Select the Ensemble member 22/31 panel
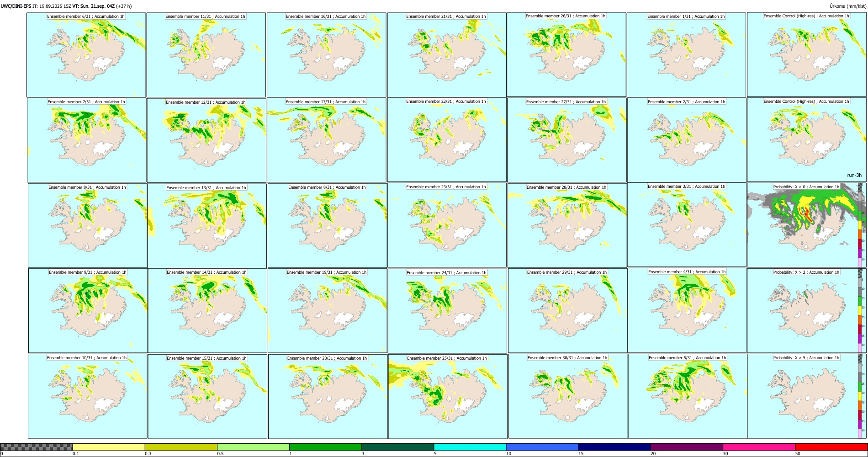 point(447,139)
